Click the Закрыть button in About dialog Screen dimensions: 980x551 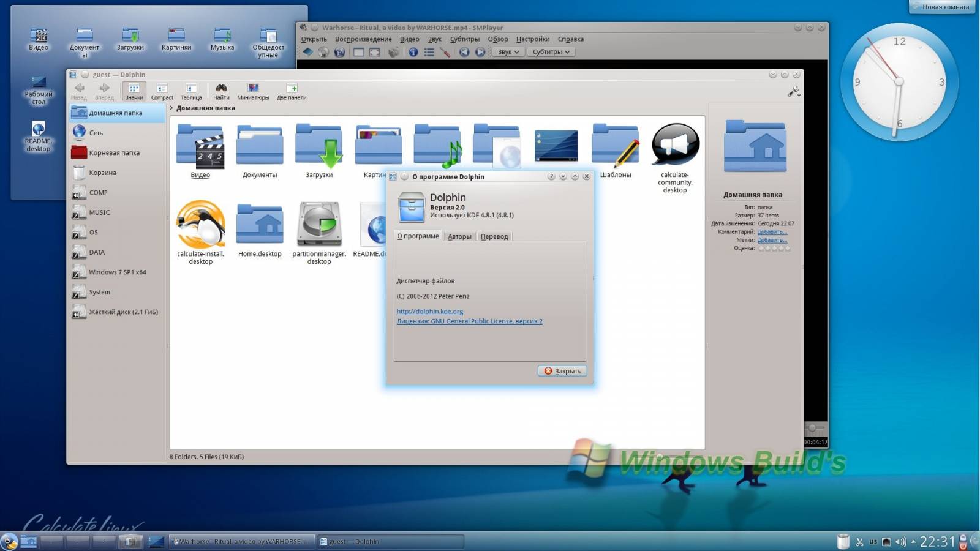point(562,371)
